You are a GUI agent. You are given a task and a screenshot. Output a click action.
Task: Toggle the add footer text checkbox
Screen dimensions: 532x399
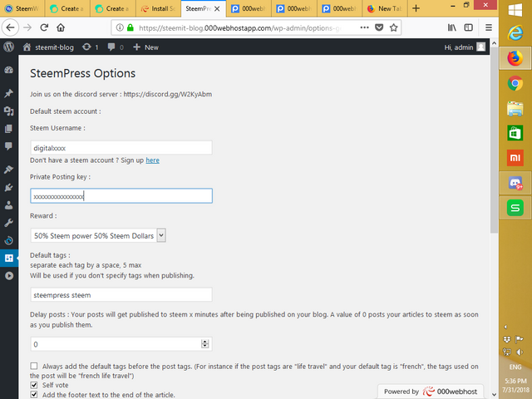(34, 395)
